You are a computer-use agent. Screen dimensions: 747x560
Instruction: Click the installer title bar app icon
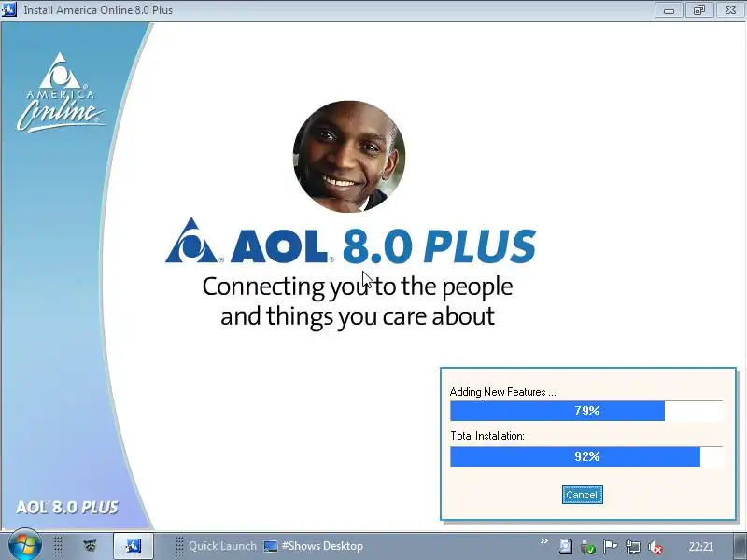pyautogui.click(x=8, y=9)
